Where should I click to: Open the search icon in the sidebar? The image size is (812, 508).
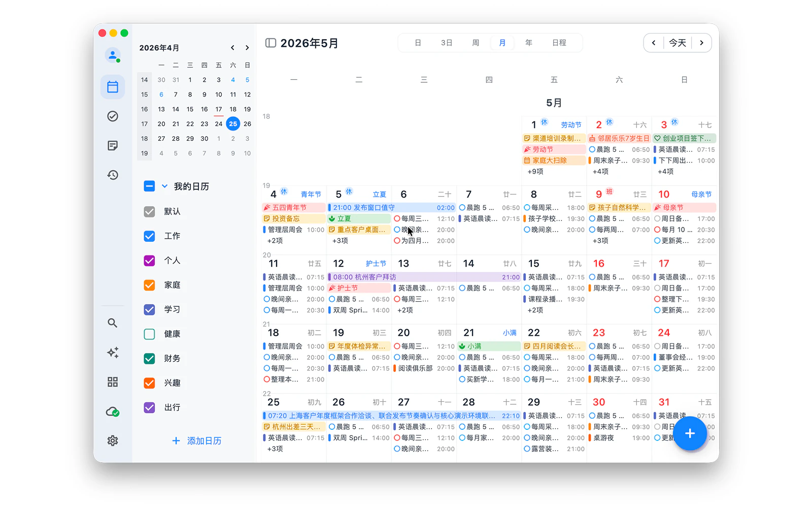click(112, 323)
